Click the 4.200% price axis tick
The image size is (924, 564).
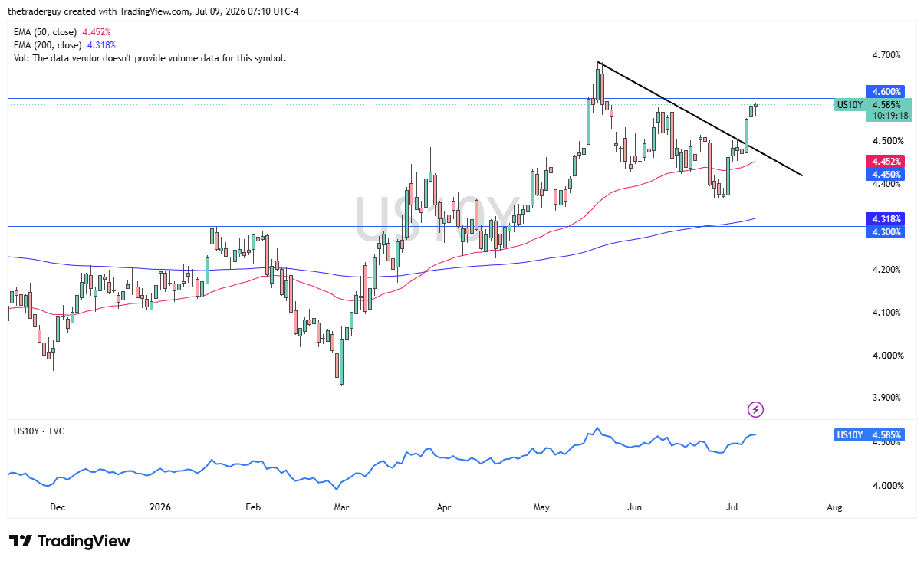tap(887, 270)
